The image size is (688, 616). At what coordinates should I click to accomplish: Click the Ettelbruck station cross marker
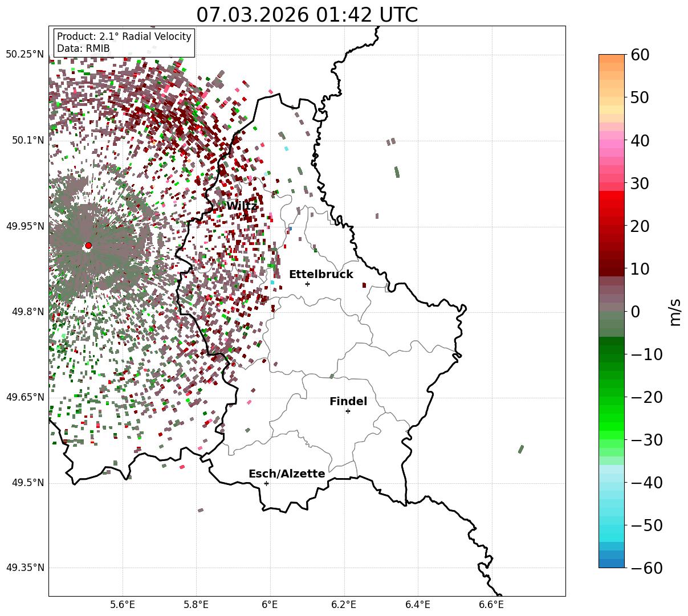pyautogui.click(x=308, y=284)
